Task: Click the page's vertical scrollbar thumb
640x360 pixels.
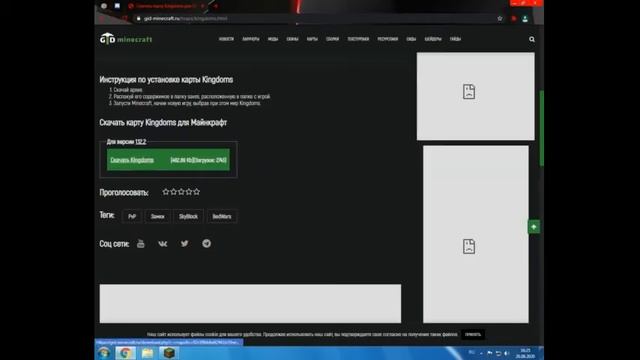Action: tap(542, 128)
